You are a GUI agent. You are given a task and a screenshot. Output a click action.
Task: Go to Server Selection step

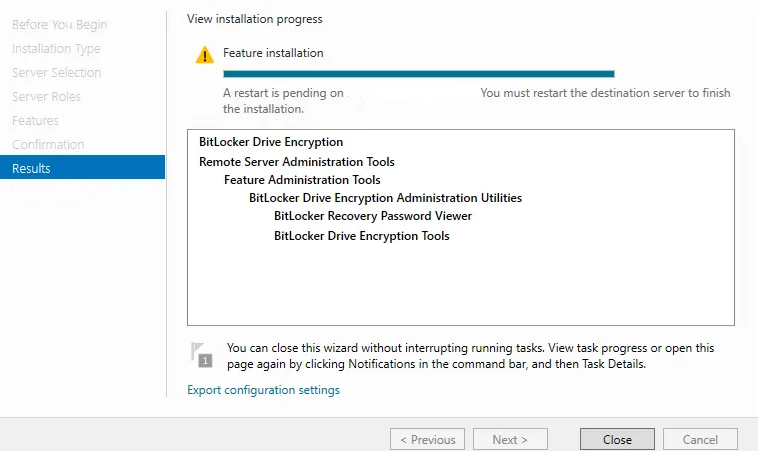point(56,72)
